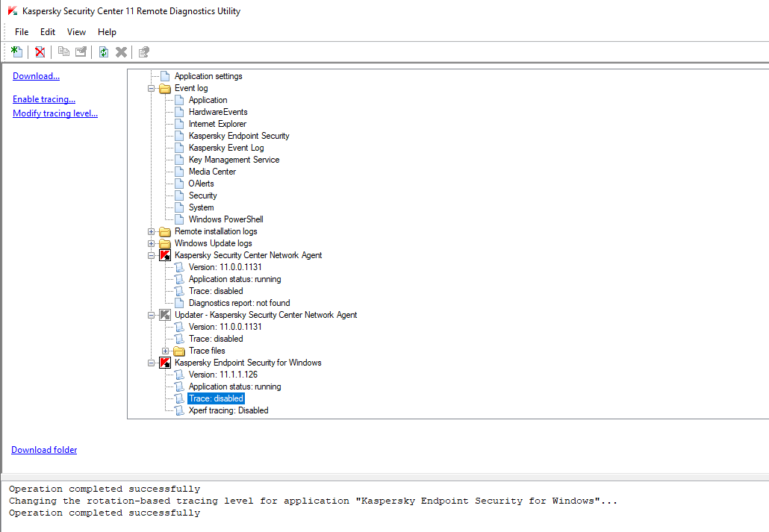Collapse the Event log tree node
The width and height of the screenshot is (769, 532).
[151, 88]
